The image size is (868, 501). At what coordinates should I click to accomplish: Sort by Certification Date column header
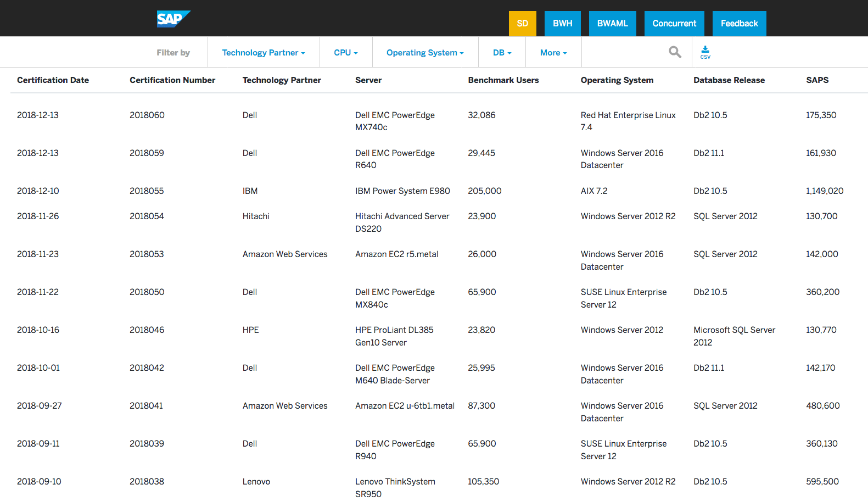click(53, 80)
